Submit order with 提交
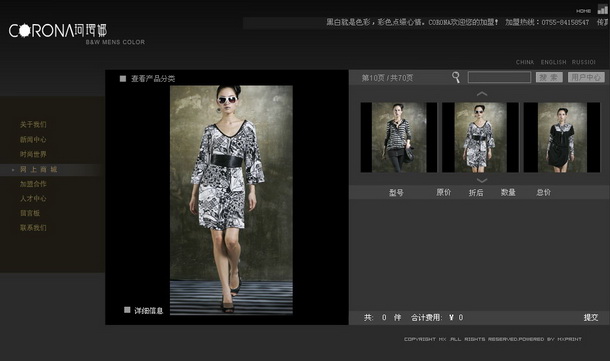This screenshot has width=610, height=361. click(x=591, y=317)
